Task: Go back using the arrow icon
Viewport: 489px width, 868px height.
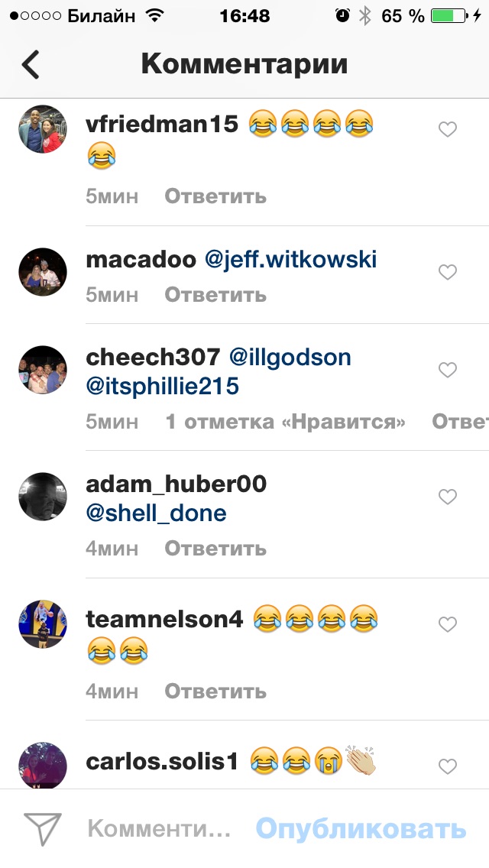Action: [x=31, y=64]
